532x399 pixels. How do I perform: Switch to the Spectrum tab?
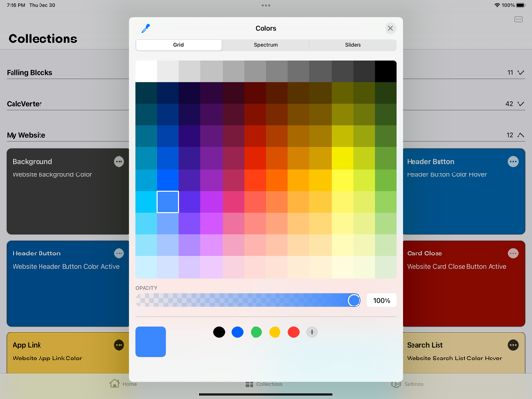tap(266, 45)
